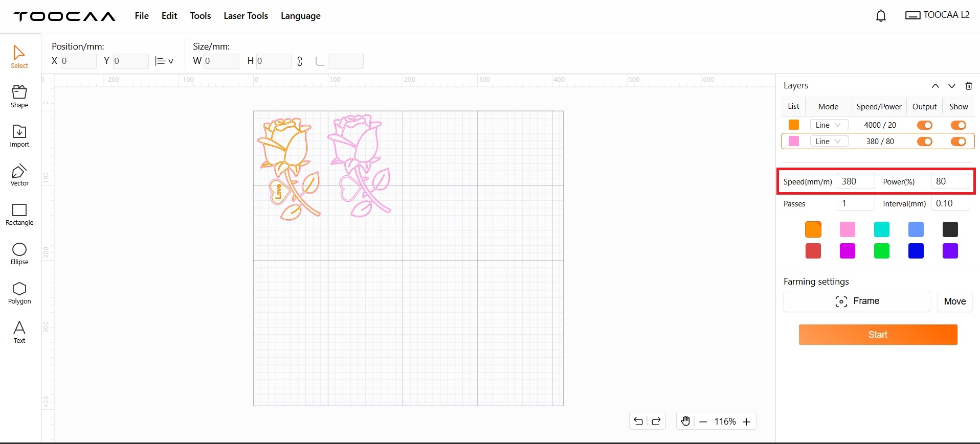Open the Edit menu
This screenshot has width=980, height=444.
[169, 16]
